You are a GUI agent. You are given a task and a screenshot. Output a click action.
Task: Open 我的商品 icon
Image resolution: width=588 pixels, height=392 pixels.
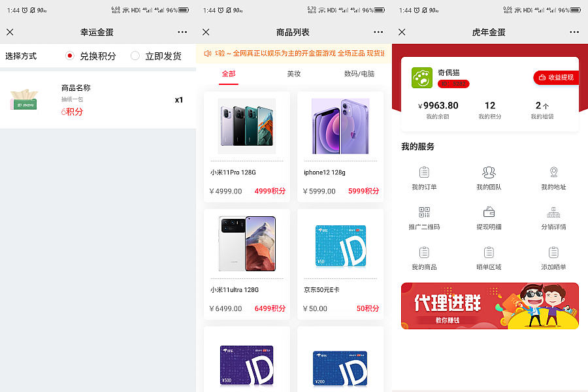point(424,252)
